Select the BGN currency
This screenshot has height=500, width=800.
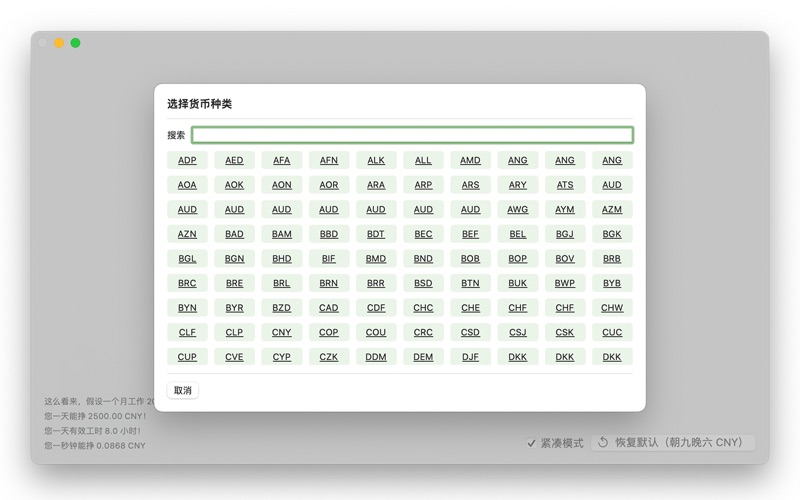click(x=234, y=259)
